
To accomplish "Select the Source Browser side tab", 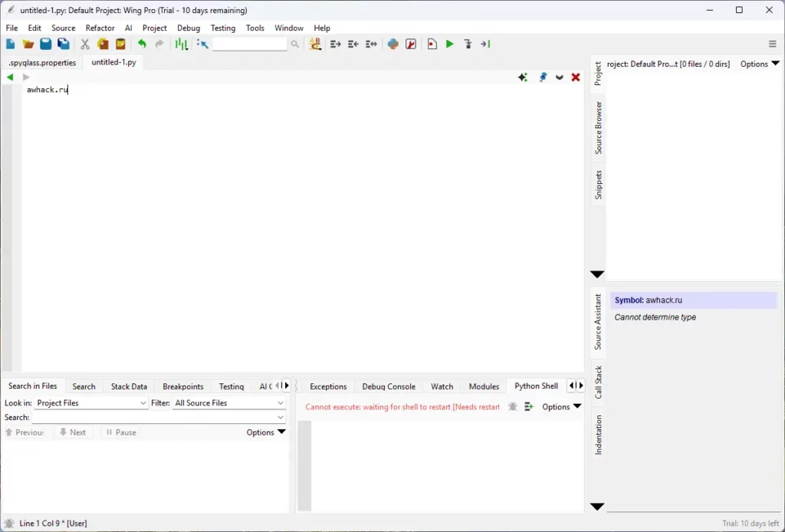I will point(598,127).
